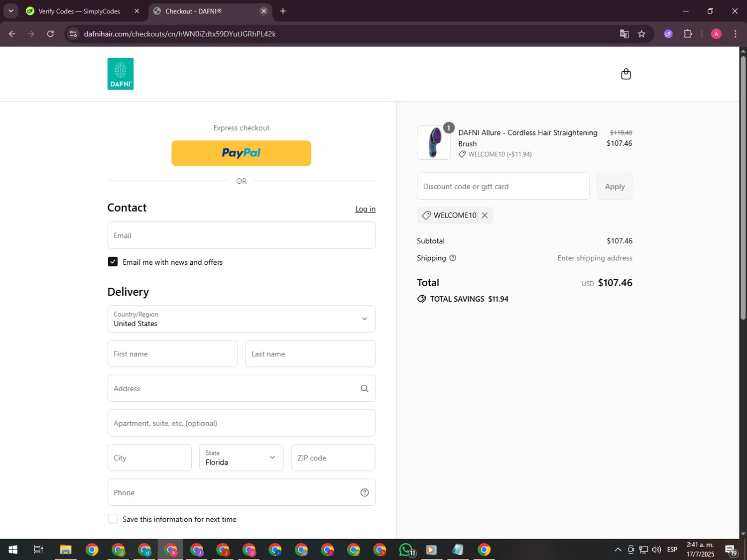
Task: Click the Last name field
Action: pos(310,354)
